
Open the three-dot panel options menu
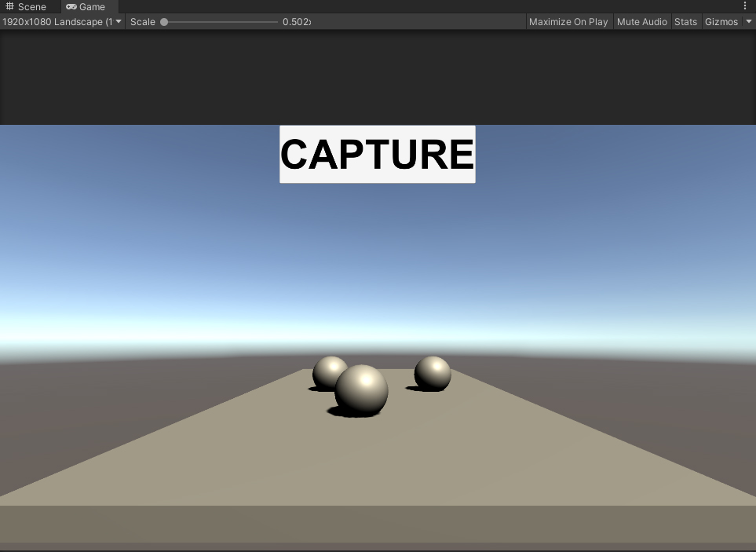(x=745, y=6)
